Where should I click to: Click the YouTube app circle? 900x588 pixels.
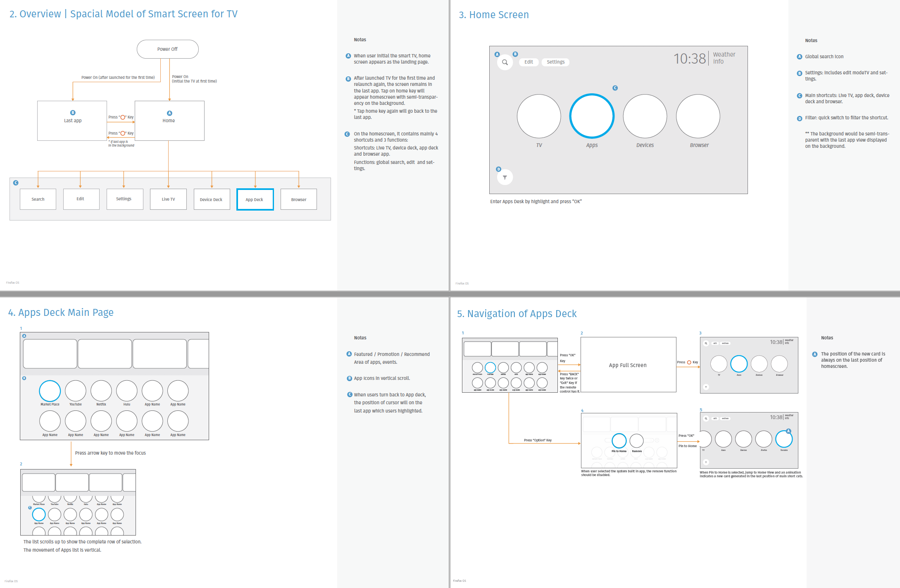[x=76, y=391]
